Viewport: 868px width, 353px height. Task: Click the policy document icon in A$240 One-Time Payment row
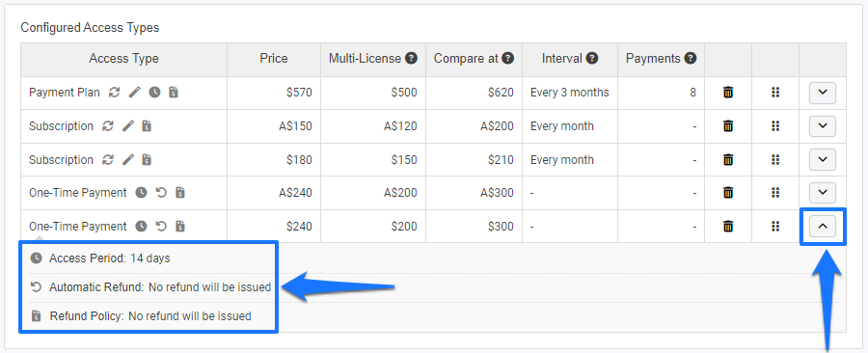(180, 193)
